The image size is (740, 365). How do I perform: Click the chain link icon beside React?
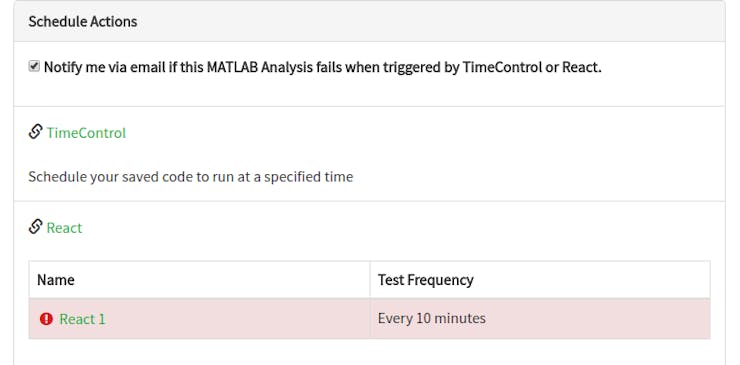point(35,227)
